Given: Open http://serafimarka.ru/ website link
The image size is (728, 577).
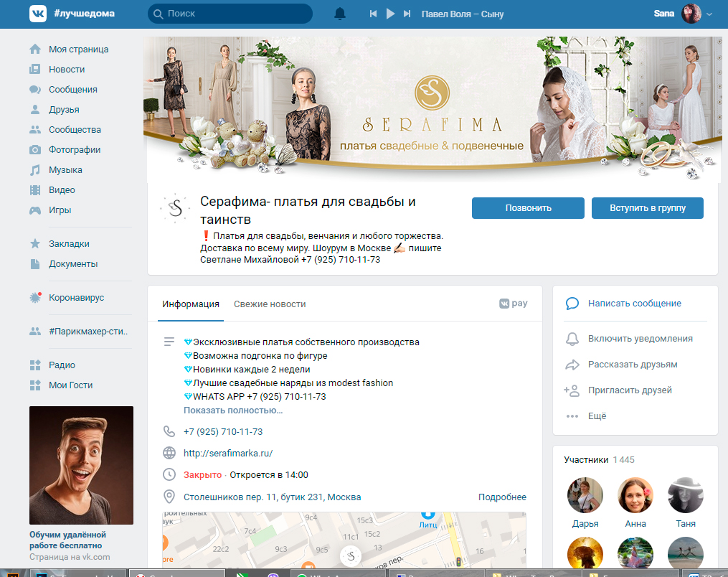Looking at the screenshot, I should pyautogui.click(x=228, y=453).
